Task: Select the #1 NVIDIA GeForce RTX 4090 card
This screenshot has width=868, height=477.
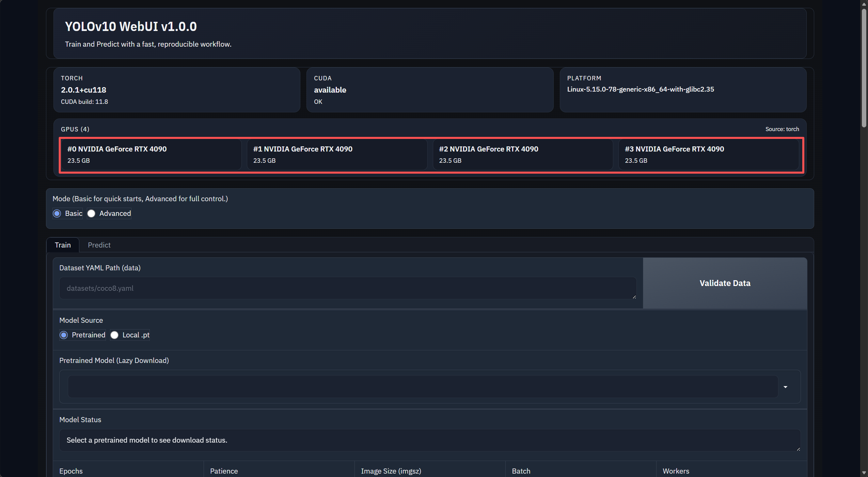Action: [337, 155]
